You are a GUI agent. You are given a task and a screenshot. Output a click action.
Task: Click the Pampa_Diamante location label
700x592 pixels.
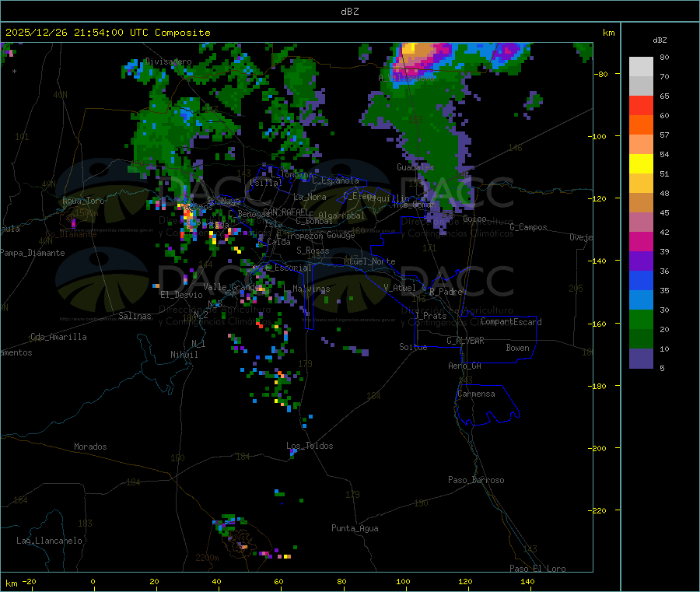[33, 253]
